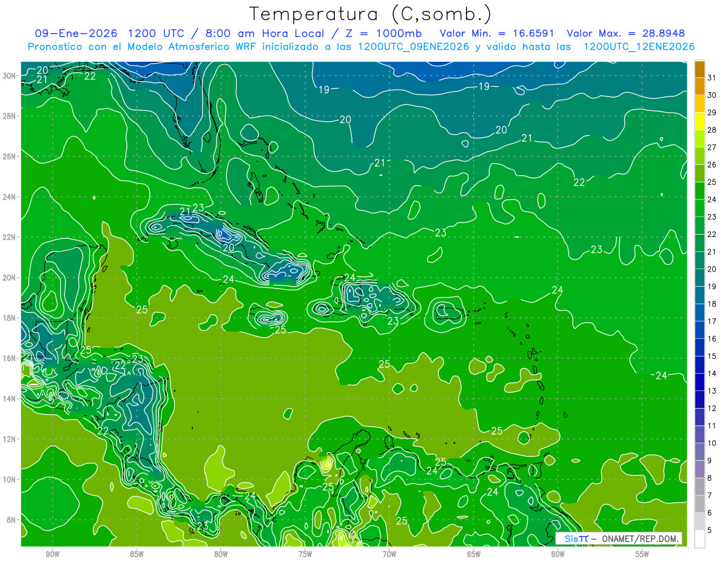Click the longitude axis label 65W
Image resolution: width=728 pixels, height=562 pixels.
click(474, 554)
